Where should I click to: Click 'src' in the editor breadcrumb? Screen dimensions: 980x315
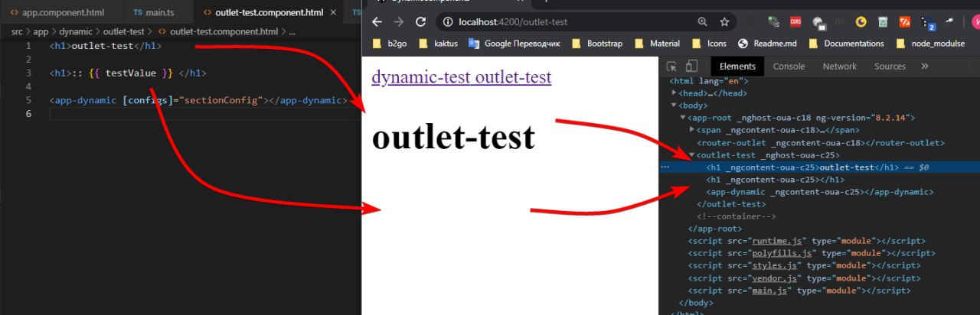[x=18, y=31]
